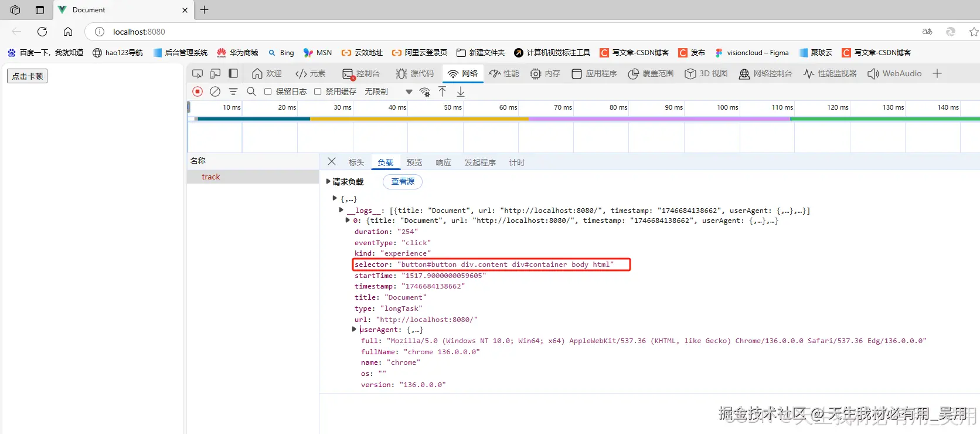Toggle device emulation icon in DevTools
The height and width of the screenshot is (434, 980).
click(x=215, y=74)
